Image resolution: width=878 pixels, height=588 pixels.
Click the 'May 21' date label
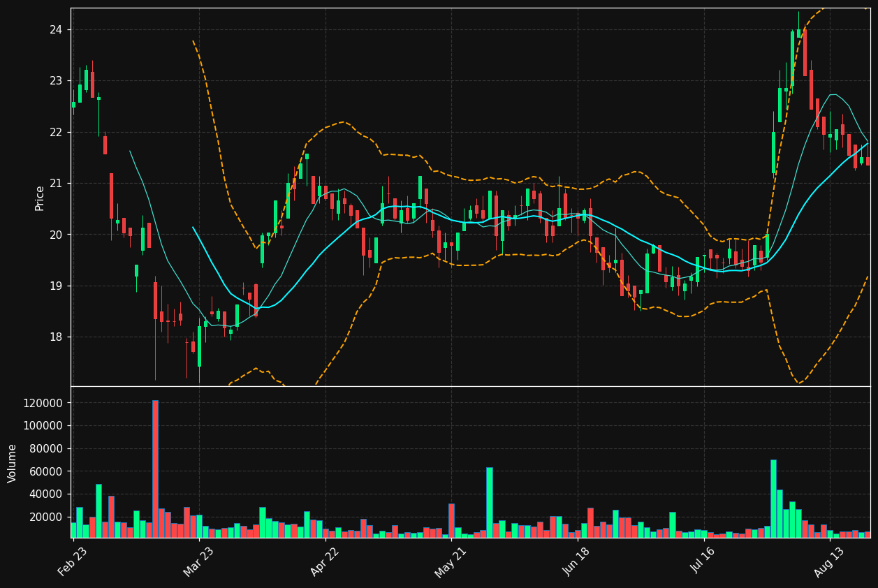click(451, 561)
